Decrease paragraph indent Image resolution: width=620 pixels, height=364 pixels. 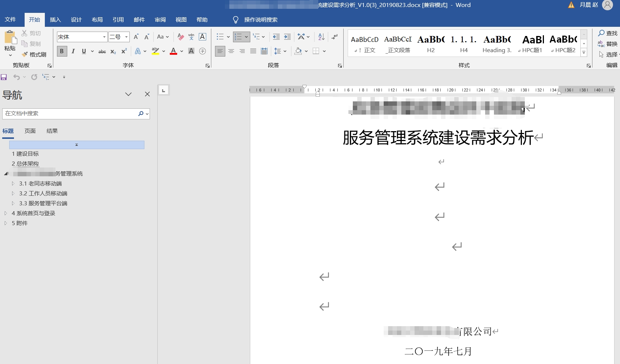pyautogui.click(x=276, y=37)
